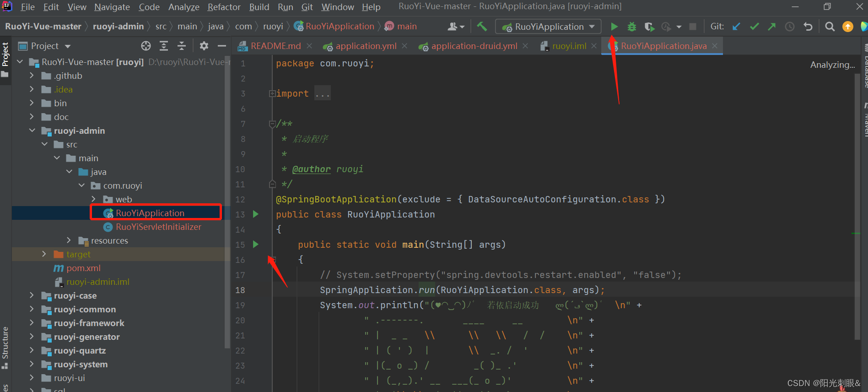The image size is (868, 392).
Task: Open the Build menu
Action: [x=259, y=7]
